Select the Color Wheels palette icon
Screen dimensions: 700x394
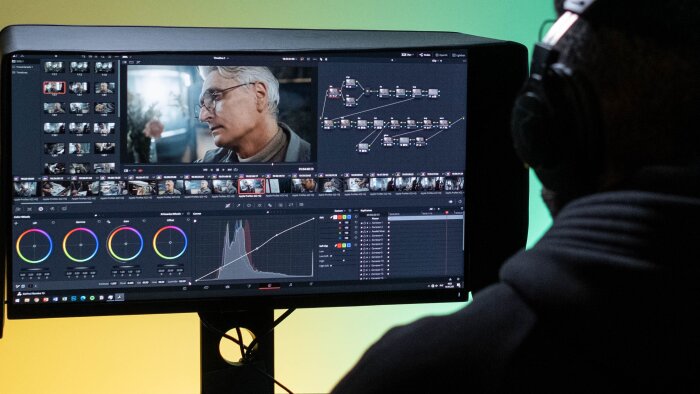coord(41,209)
